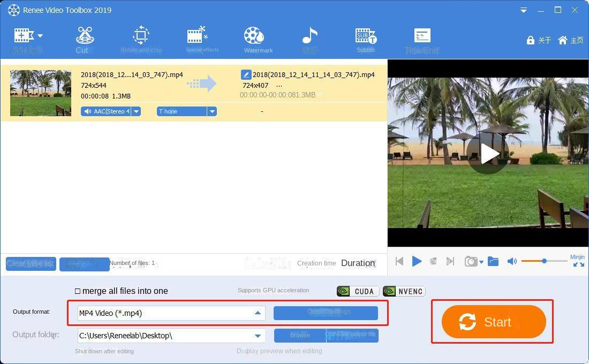
Task: Click the subtitle dropdown arrow button
Action: click(212, 111)
